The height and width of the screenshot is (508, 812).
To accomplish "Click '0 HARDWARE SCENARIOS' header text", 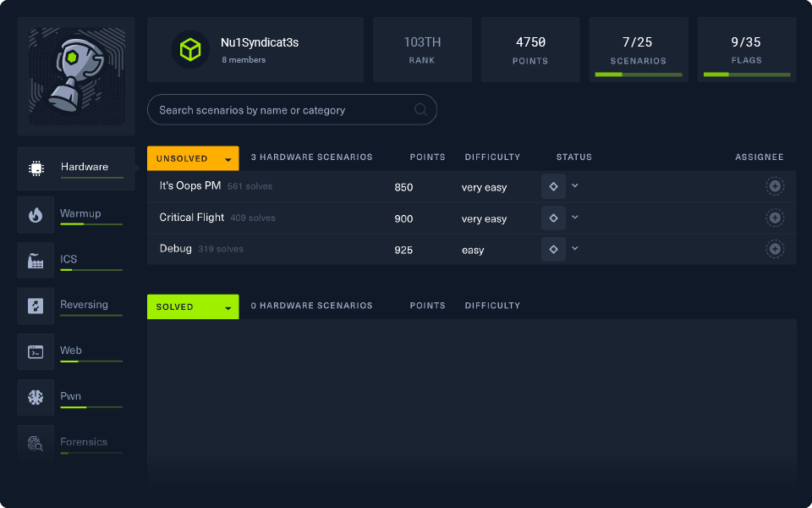I will pos(312,306).
